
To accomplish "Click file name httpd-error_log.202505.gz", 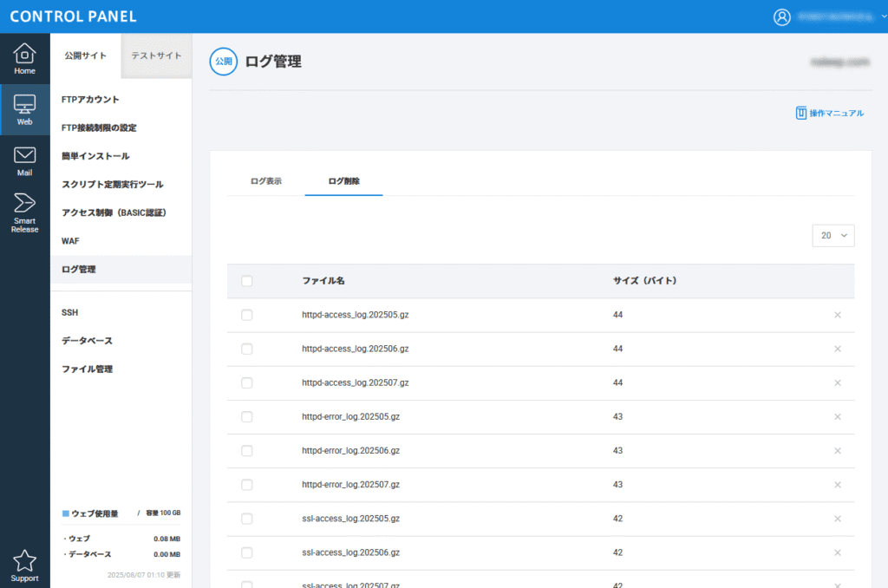I will pyautogui.click(x=350, y=417).
